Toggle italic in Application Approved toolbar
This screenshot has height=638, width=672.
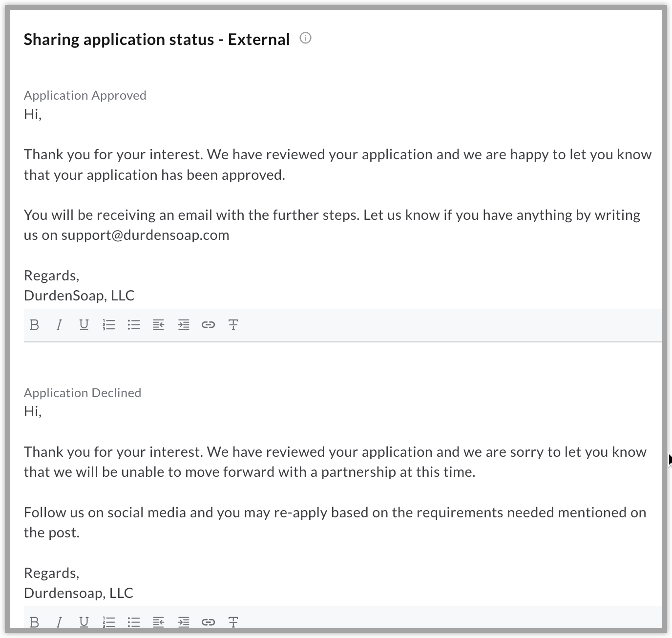tap(59, 325)
